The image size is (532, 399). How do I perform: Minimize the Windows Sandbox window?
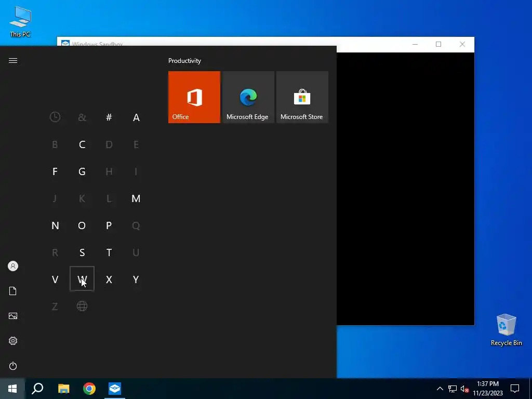415,45
